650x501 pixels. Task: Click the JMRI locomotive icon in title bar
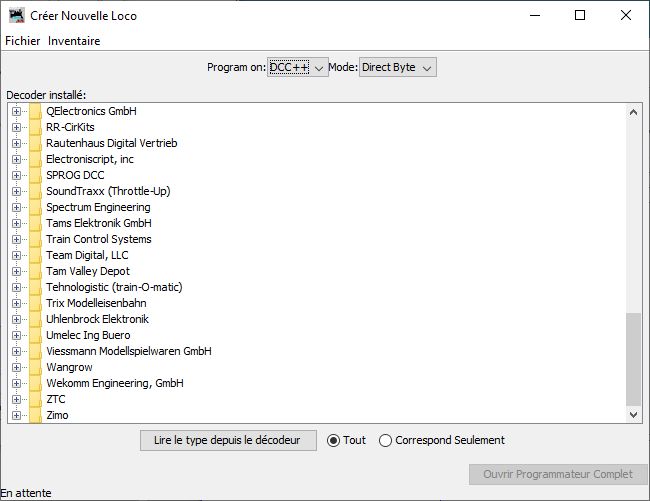pyautogui.click(x=17, y=16)
